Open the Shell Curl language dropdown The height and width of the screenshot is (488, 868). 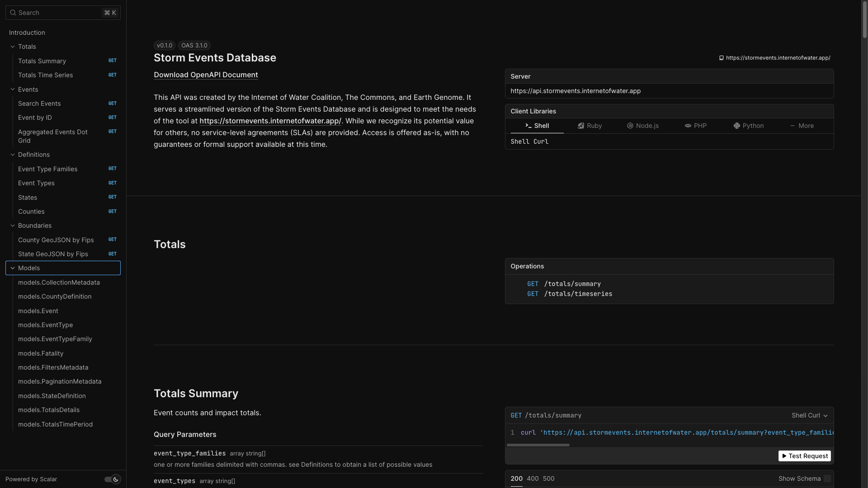[x=809, y=416]
